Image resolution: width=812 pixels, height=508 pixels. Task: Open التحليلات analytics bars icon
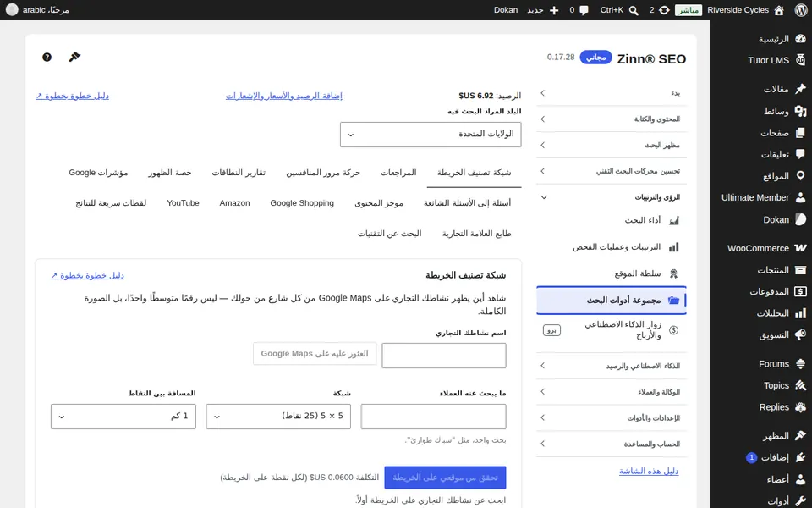pos(801,313)
